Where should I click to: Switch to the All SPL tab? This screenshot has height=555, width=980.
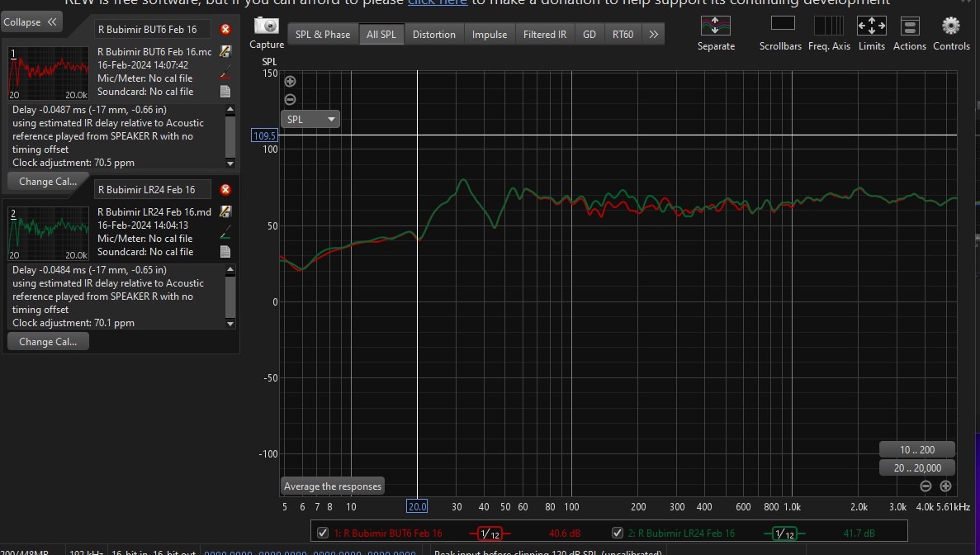(381, 35)
